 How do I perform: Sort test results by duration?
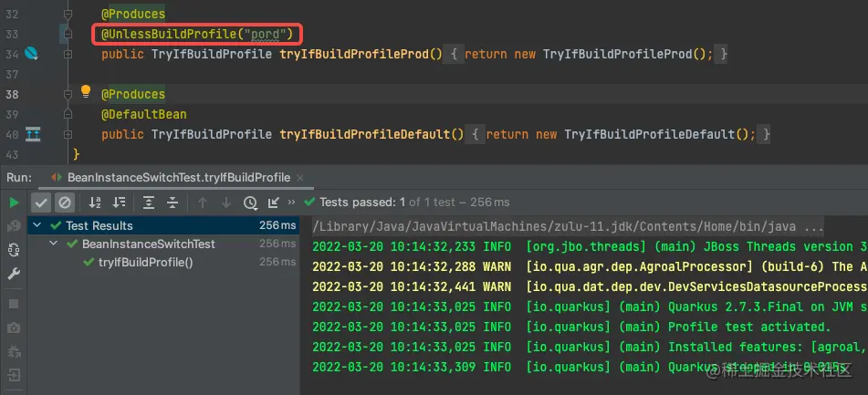pyautogui.click(x=119, y=203)
